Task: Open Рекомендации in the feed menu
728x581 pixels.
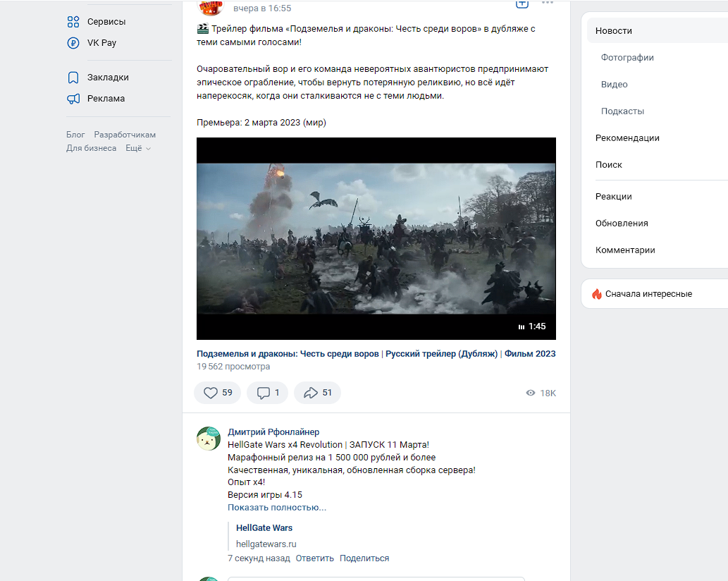Action: (627, 138)
